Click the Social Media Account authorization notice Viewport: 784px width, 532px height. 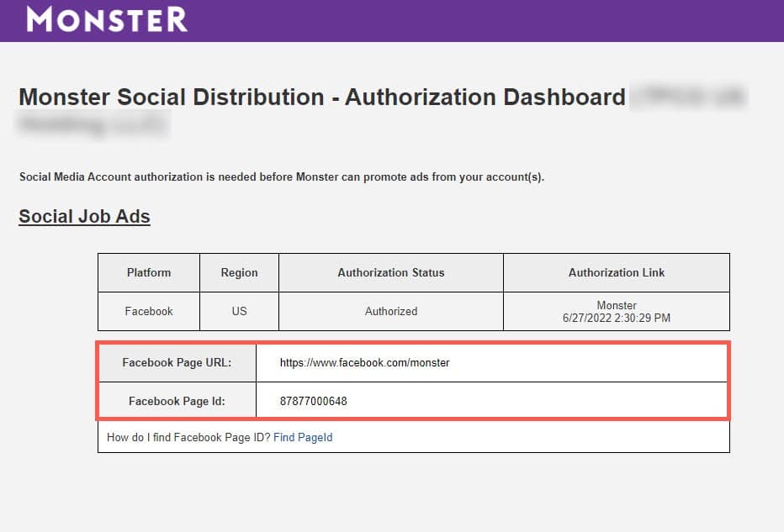coord(282,176)
